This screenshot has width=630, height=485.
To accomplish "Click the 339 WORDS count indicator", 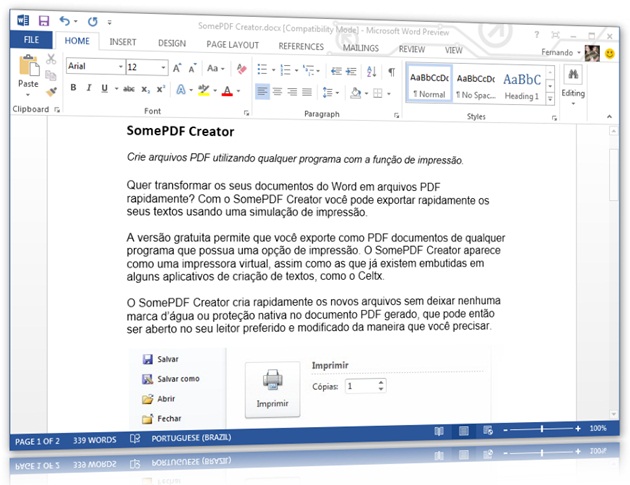I will [x=94, y=440].
